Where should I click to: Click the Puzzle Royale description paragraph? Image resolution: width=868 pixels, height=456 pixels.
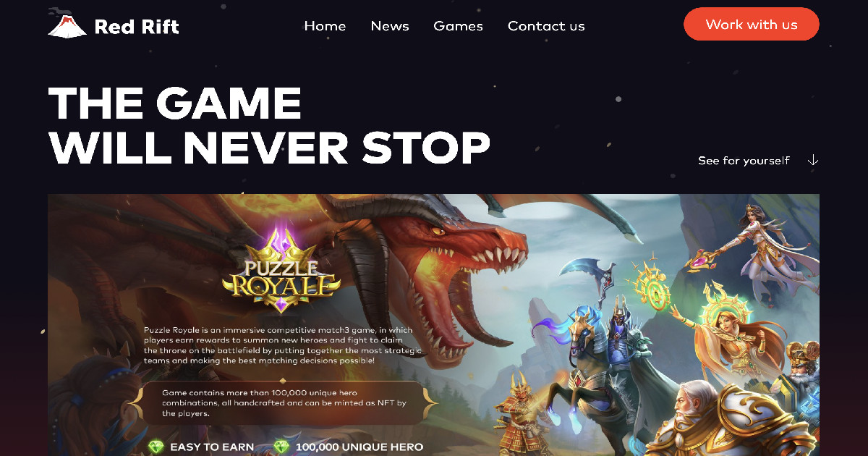tap(282, 345)
